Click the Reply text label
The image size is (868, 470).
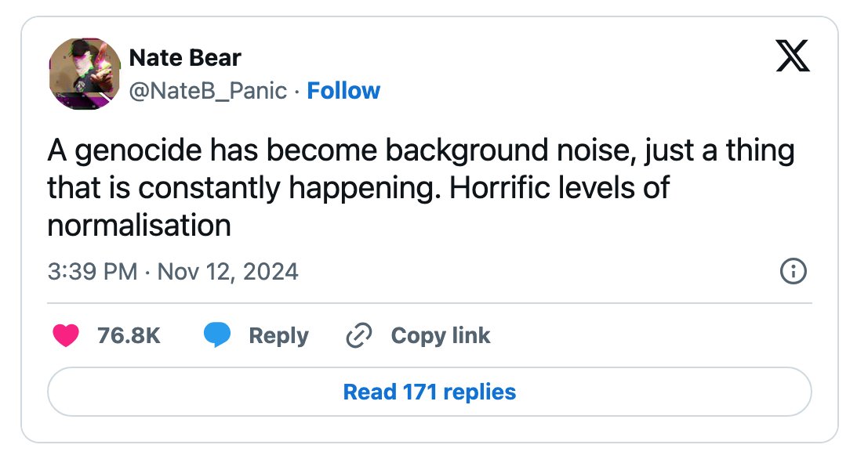[x=278, y=335]
